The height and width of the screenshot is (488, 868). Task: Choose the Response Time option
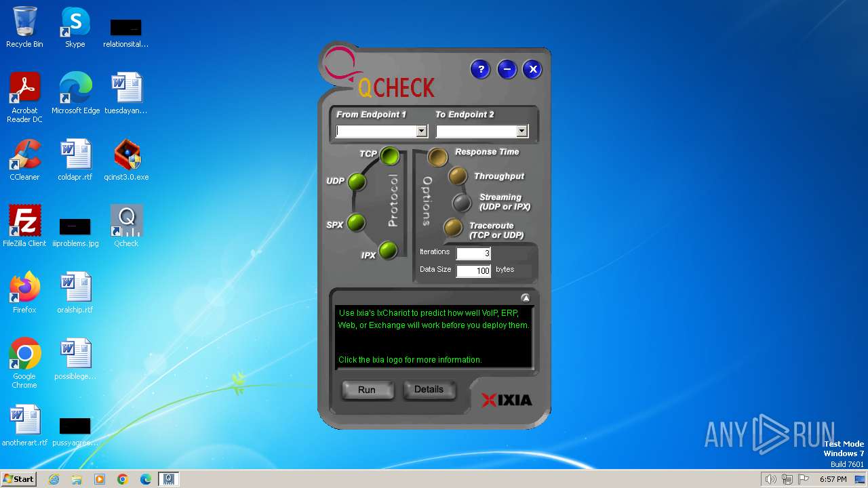[x=437, y=157]
